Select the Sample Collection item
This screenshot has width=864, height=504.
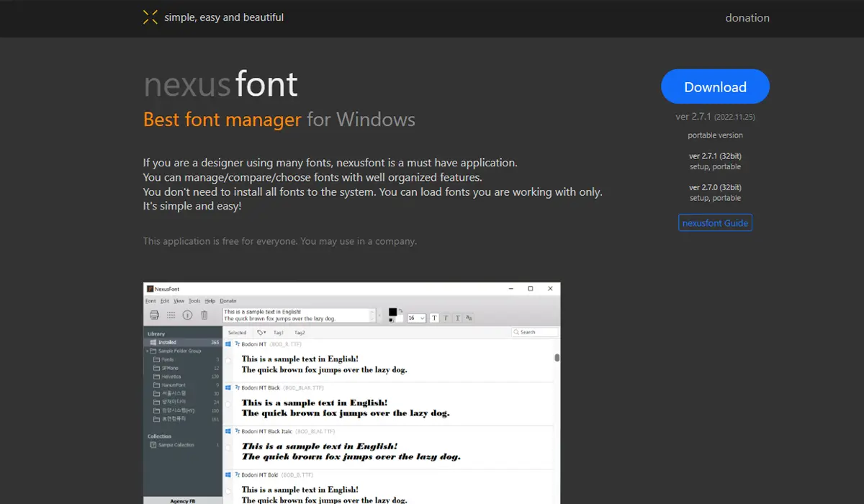[176, 445]
